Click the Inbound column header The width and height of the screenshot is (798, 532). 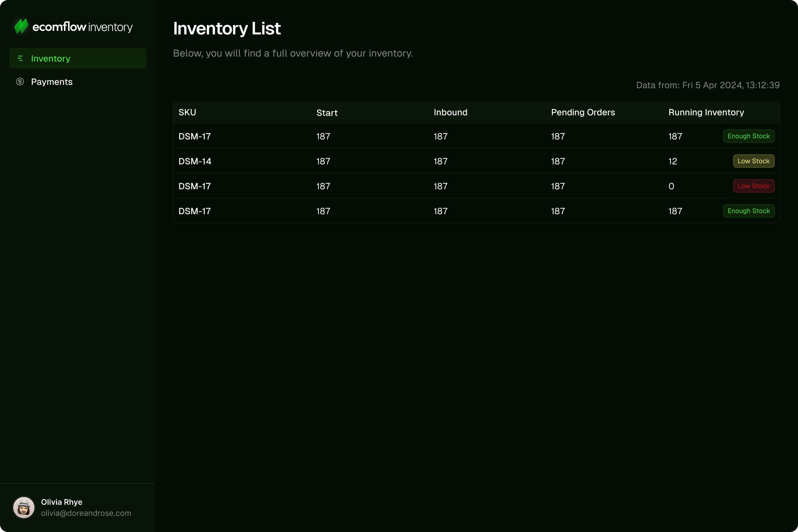click(450, 113)
